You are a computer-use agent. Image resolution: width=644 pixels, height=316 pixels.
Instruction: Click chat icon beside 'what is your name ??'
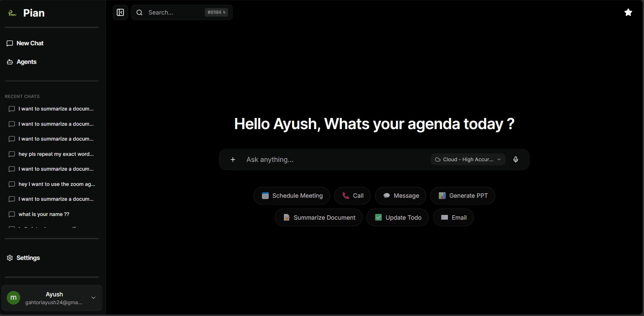12,214
